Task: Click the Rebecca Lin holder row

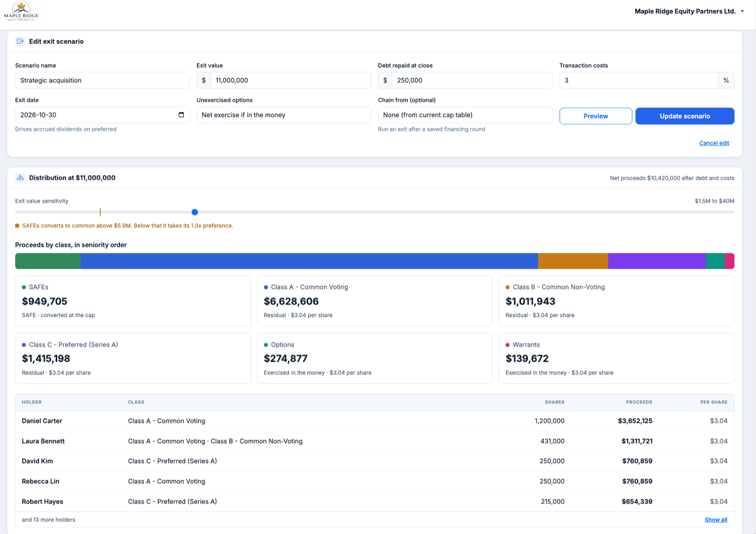Action: [x=375, y=482]
